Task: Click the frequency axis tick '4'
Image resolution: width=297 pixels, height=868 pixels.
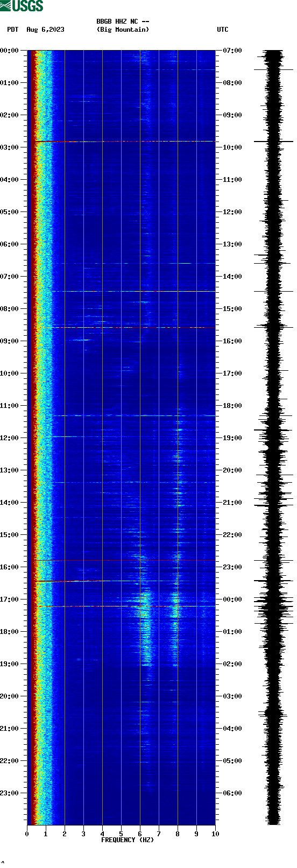Action: point(102,834)
